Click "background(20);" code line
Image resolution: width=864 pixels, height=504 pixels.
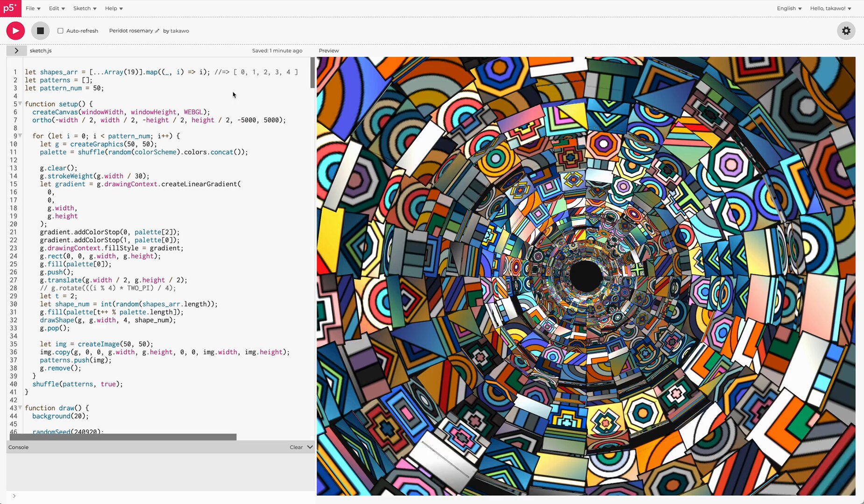click(60, 416)
